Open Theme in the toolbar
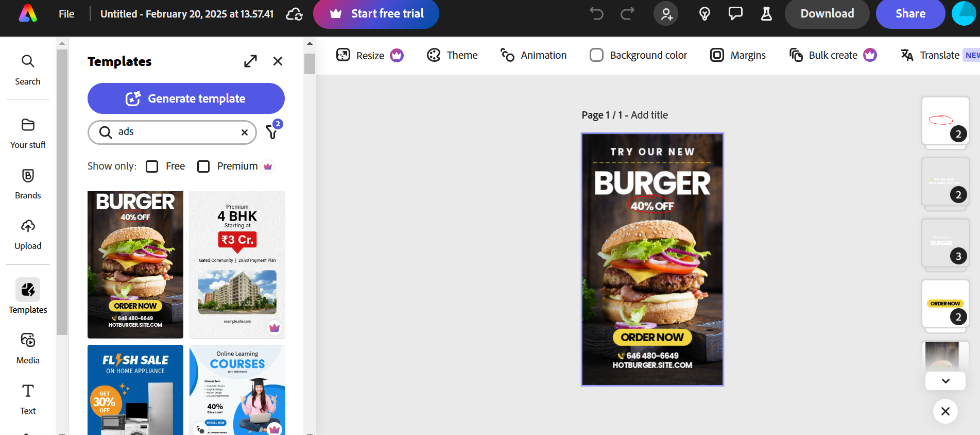Image resolution: width=980 pixels, height=435 pixels. [452, 55]
